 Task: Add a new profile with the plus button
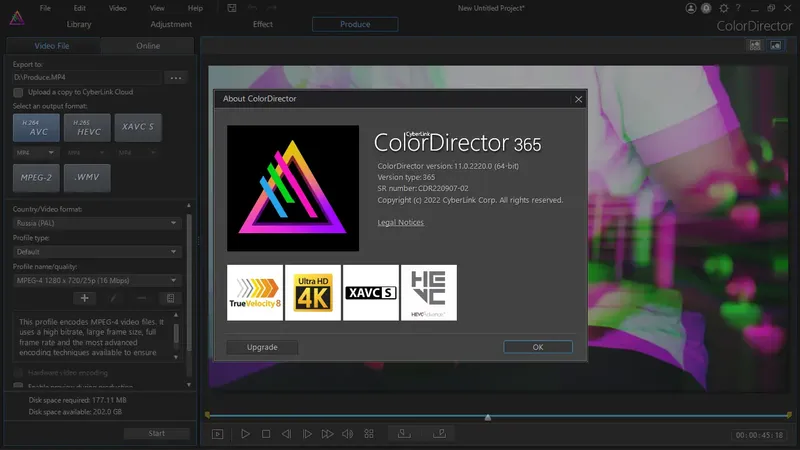tap(85, 298)
